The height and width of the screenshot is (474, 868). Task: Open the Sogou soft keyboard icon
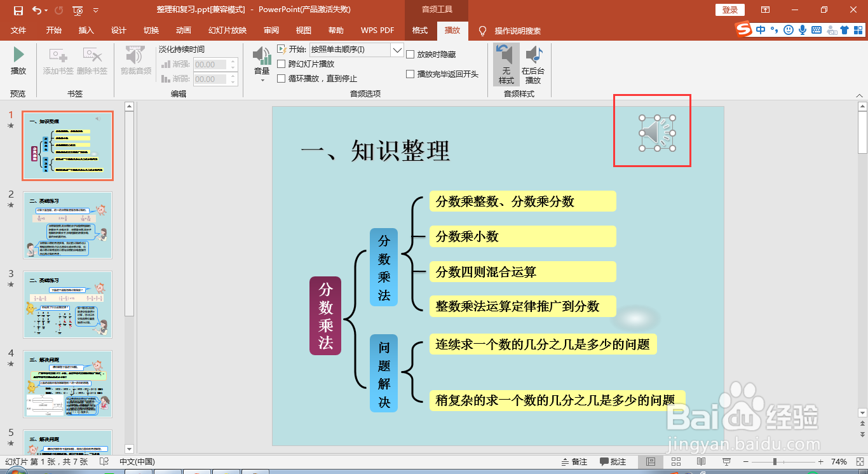[817, 29]
